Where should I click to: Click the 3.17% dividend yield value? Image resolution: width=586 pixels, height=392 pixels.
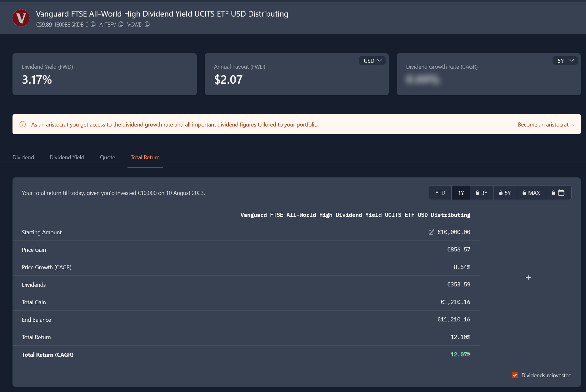click(x=37, y=80)
